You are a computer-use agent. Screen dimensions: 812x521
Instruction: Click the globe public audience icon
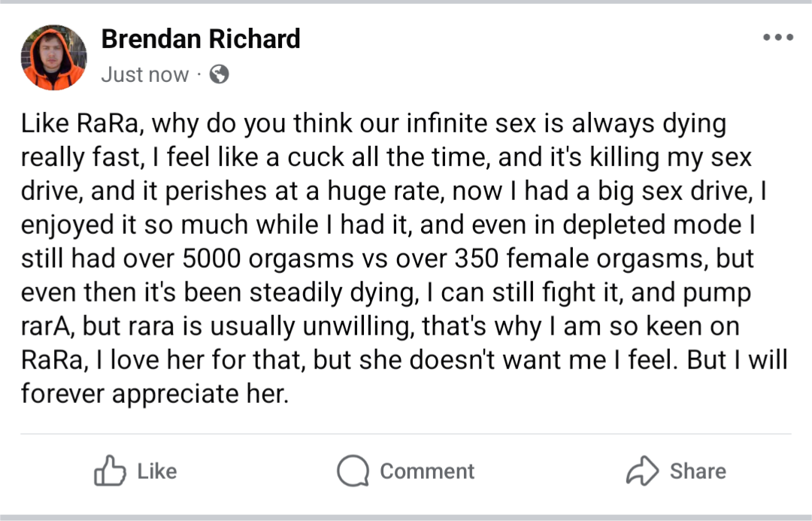219,74
